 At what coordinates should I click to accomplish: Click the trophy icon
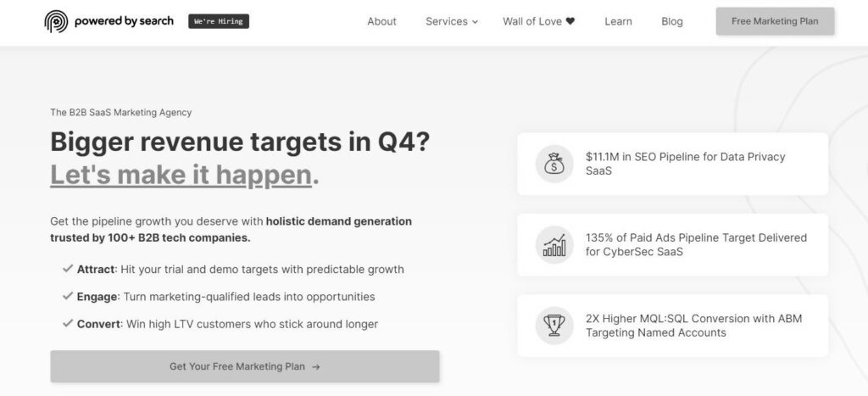554,326
